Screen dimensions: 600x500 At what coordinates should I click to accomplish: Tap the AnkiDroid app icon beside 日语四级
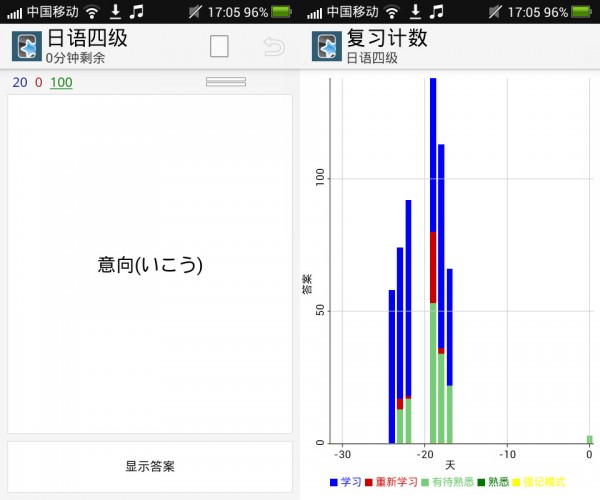tap(26, 47)
